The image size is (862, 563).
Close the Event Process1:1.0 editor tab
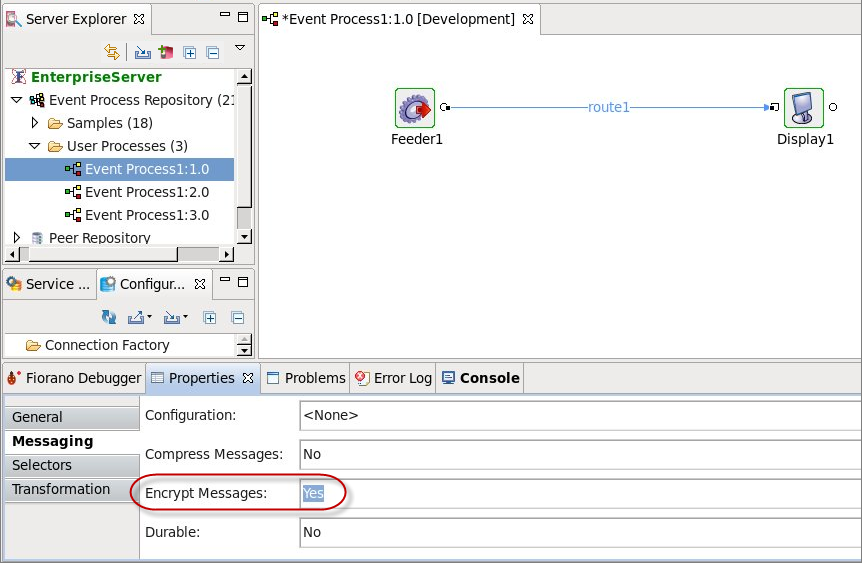[528, 19]
